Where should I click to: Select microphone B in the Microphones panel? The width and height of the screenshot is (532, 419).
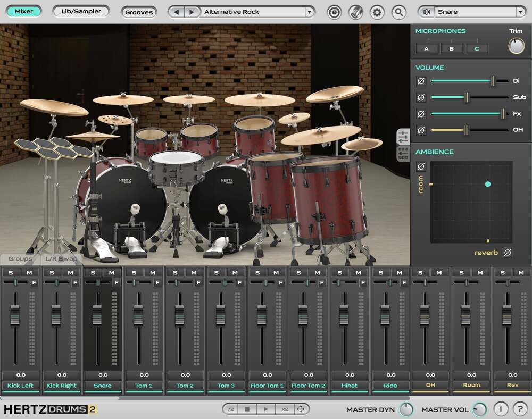point(452,48)
